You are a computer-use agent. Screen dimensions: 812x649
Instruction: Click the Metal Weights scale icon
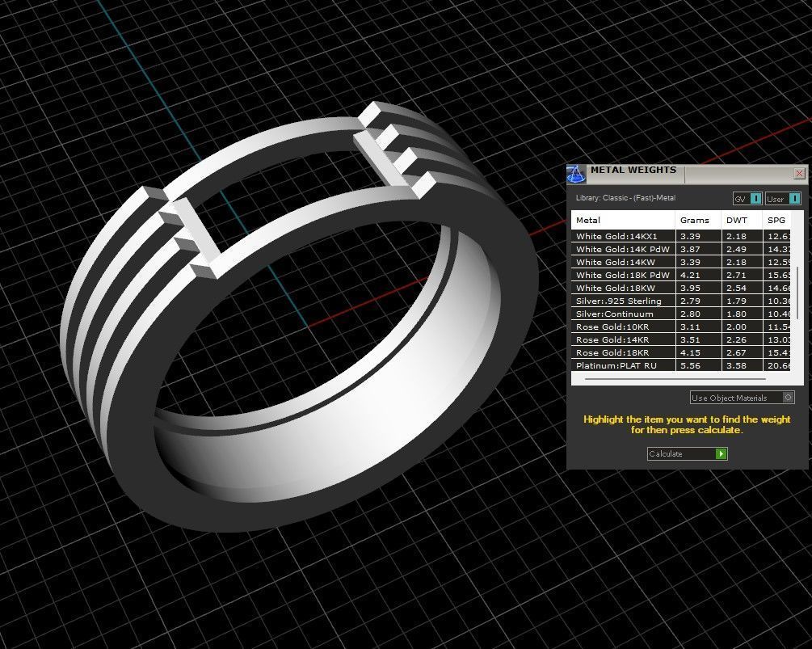point(576,174)
